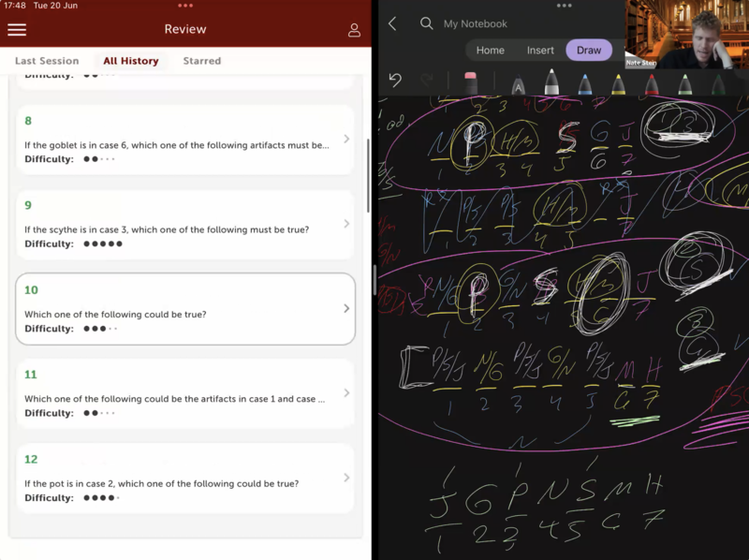
Task: Select the pink eraser tool
Action: (471, 83)
